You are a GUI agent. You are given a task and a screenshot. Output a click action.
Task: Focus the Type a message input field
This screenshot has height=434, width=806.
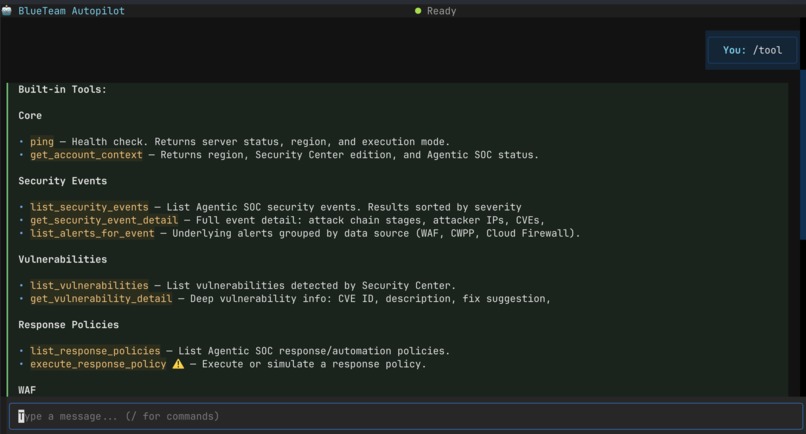406,416
